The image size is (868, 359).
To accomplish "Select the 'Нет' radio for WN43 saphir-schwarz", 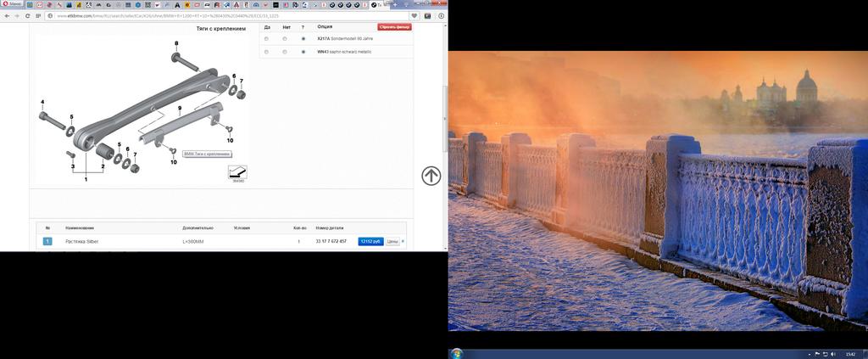I will pos(285,52).
